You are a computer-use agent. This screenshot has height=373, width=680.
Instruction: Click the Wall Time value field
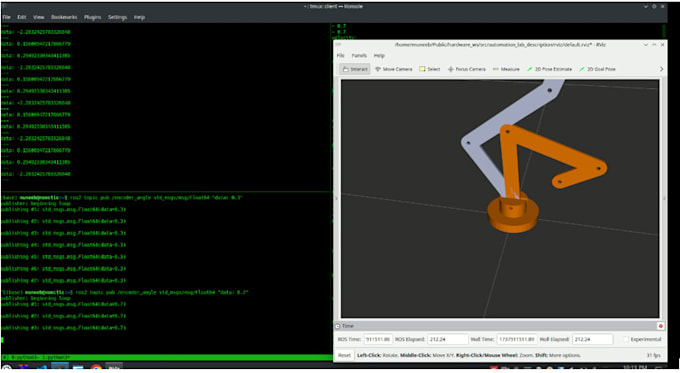[517, 339]
